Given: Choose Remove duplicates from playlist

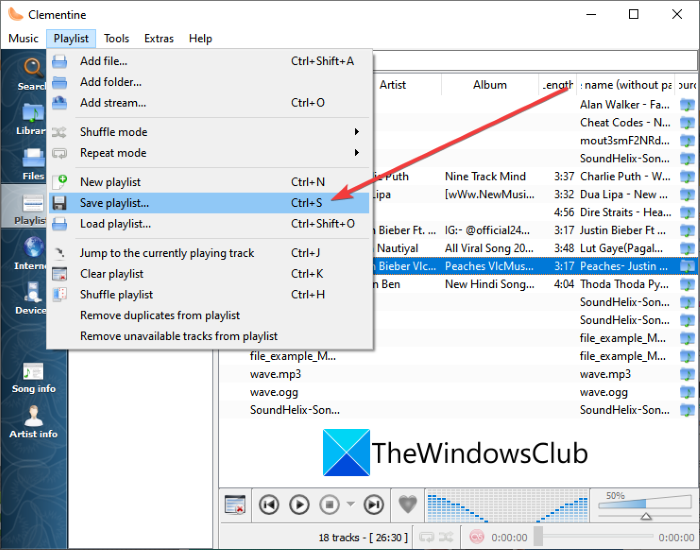Looking at the screenshot, I should 209,315.
